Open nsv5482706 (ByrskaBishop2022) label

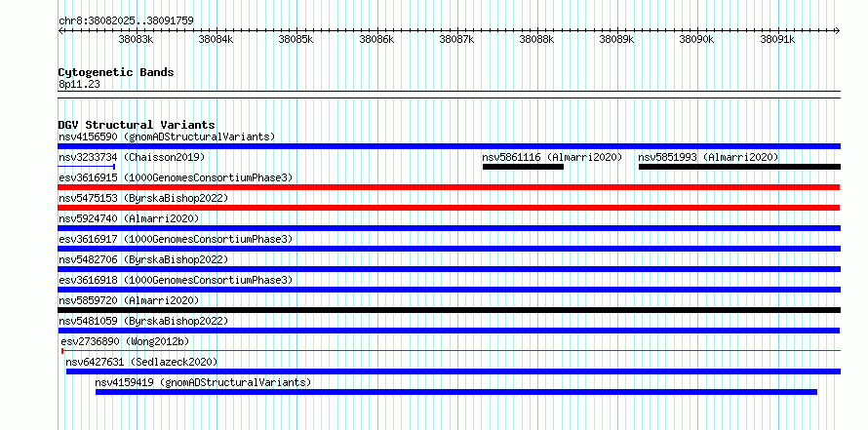[x=143, y=259]
